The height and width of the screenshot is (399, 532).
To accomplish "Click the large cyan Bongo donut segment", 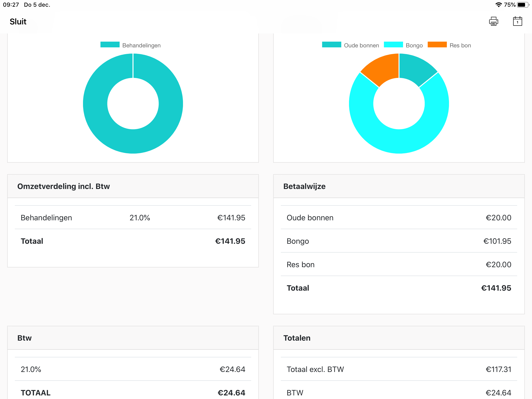I will [399, 141].
